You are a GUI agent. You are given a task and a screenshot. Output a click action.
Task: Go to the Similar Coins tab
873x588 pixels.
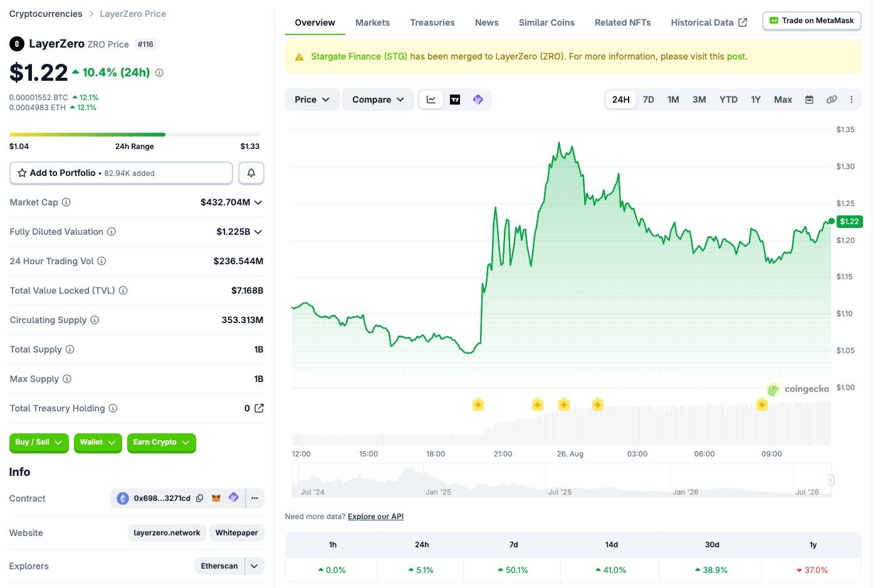[546, 23]
